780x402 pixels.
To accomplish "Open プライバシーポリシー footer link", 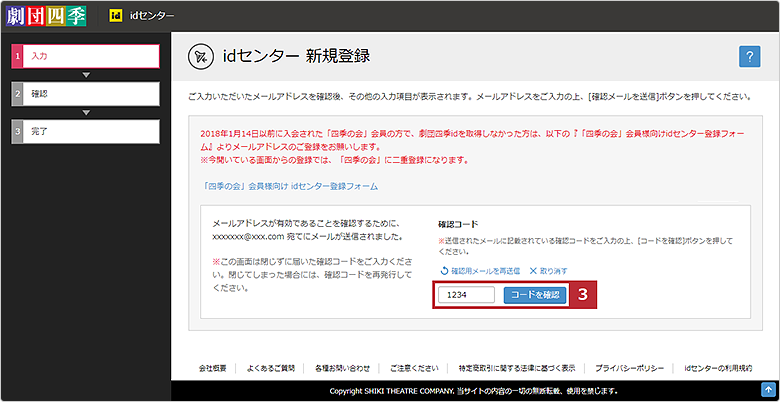I will (x=630, y=368).
